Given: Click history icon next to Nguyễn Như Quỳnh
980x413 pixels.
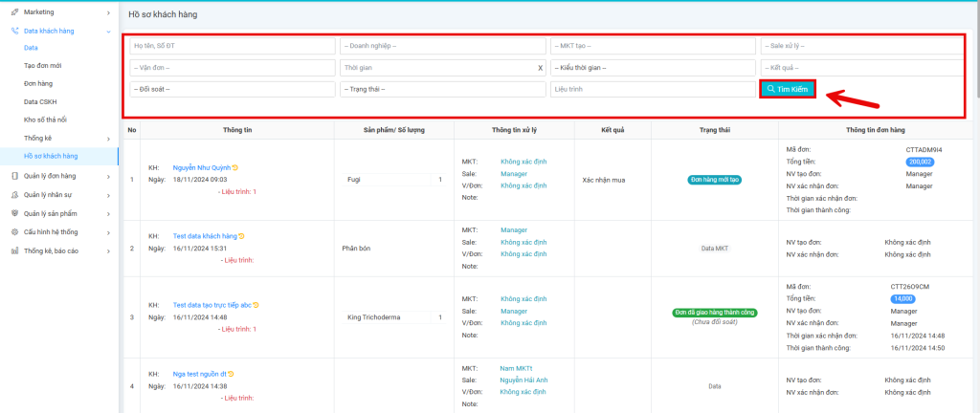Looking at the screenshot, I should [x=235, y=167].
